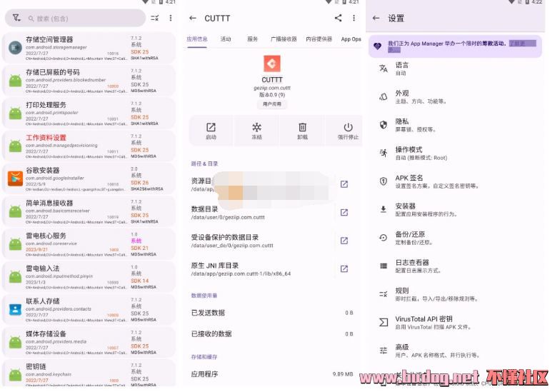
Task: Open the overflow menu in the app list
Action: (171, 18)
